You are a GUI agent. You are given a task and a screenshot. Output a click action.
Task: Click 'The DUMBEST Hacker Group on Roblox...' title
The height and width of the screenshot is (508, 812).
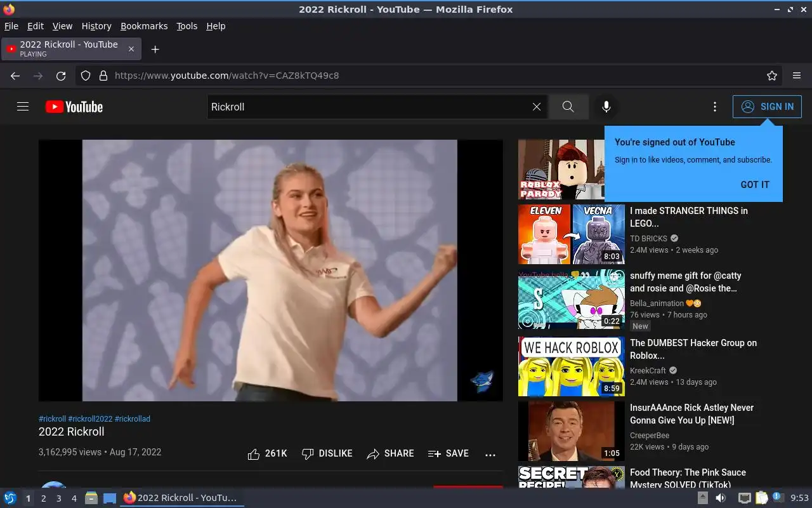pos(693,349)
